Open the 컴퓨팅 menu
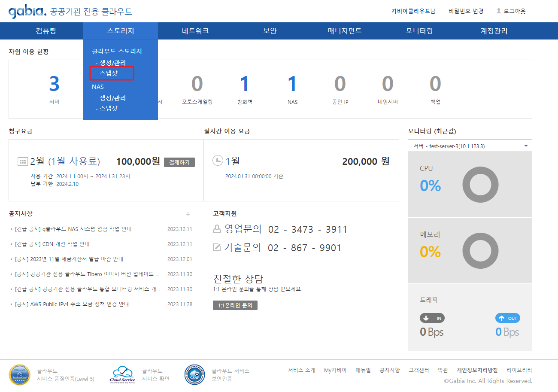The image size is (558, 392). [x=46, y=31]
